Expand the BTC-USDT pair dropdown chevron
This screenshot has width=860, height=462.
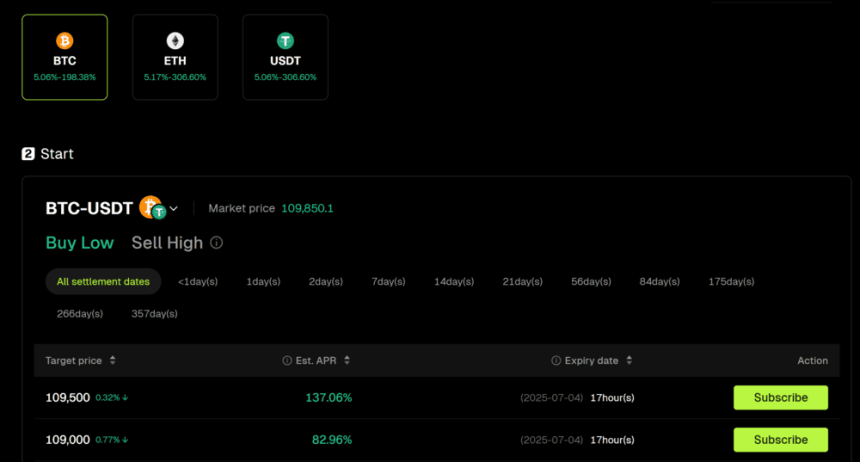point(174,209)
